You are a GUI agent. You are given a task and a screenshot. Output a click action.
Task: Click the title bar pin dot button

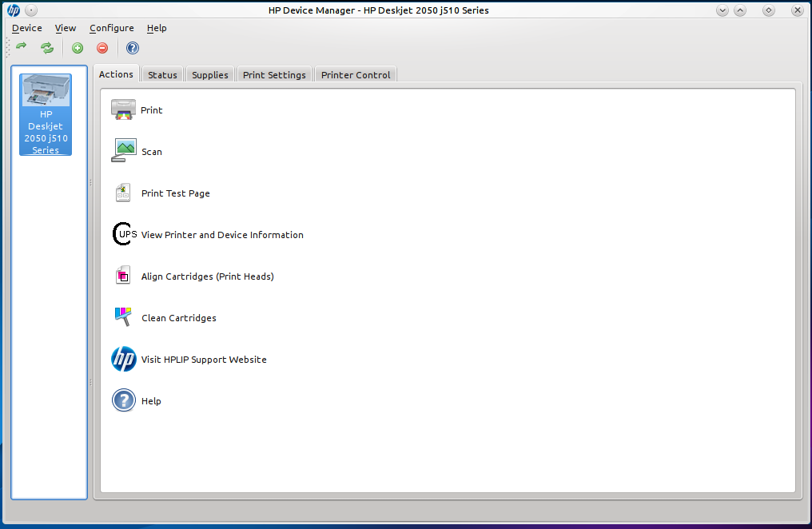pyautogui.click(x=31, y=10)
